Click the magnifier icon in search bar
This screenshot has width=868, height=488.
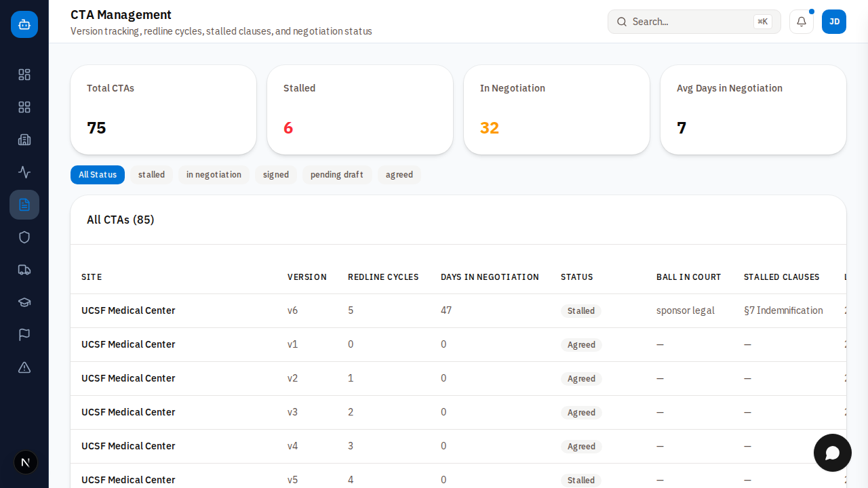(622, 22)
